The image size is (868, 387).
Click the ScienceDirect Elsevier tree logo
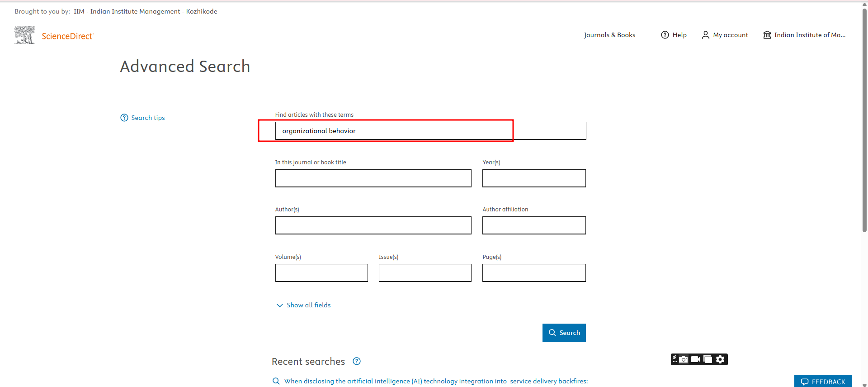[x=24, y=35]
